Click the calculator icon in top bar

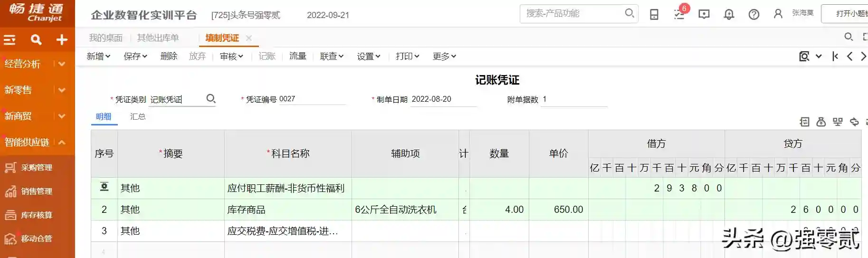tap(654, 15)
